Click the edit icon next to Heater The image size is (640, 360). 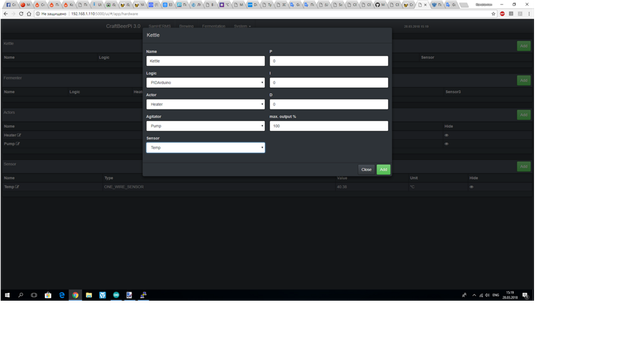point(19,135)
